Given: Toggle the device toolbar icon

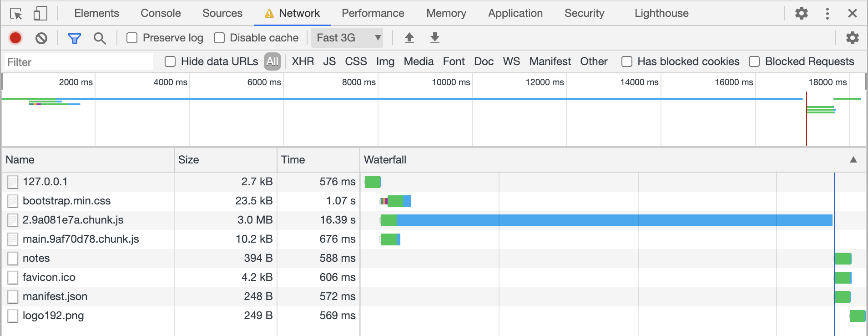Looking at the screenshot, I should point(40,14).
